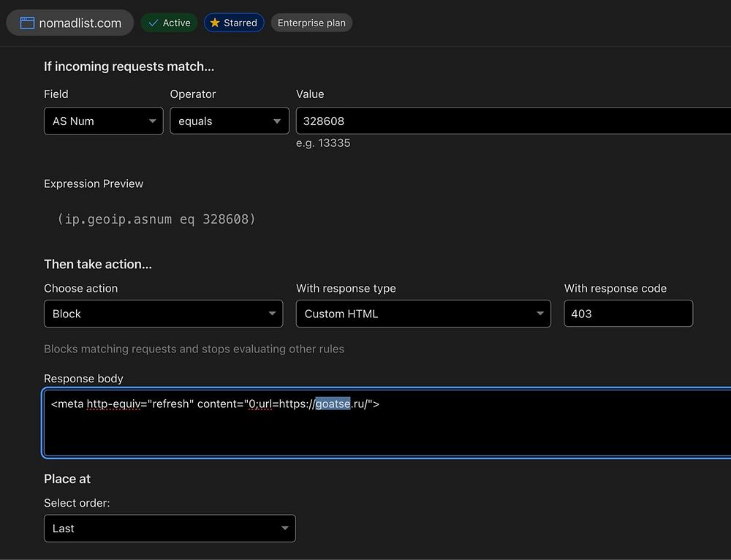The height and width of the screenshot is (560, 731).
Task: Click the Value field containing 328608
Action: 513,121
